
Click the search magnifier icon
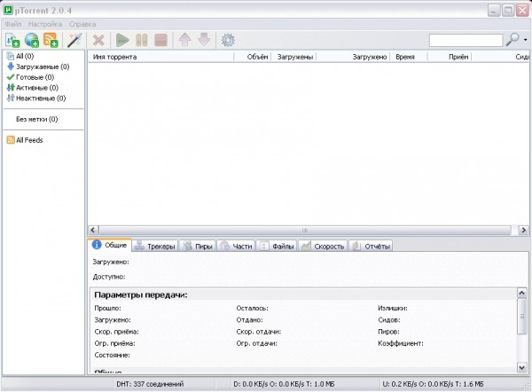click(x=512, y=40)
